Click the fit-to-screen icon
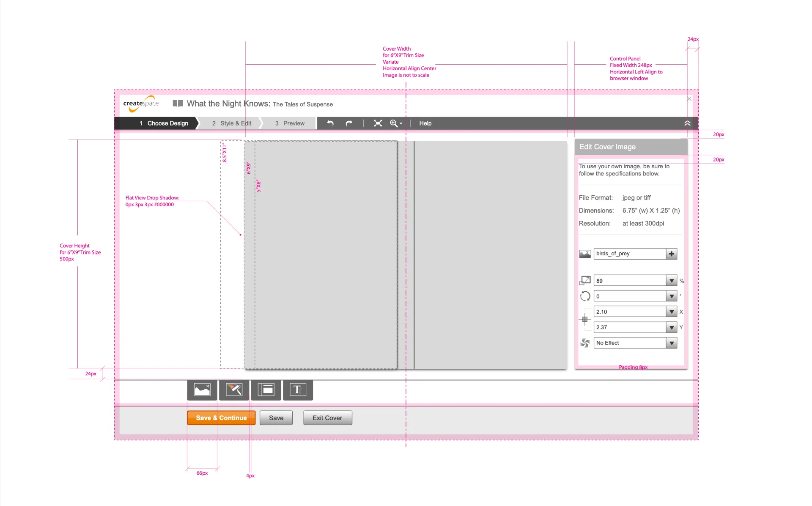Viewport: 812px width, 506px height. coord(378,123)
